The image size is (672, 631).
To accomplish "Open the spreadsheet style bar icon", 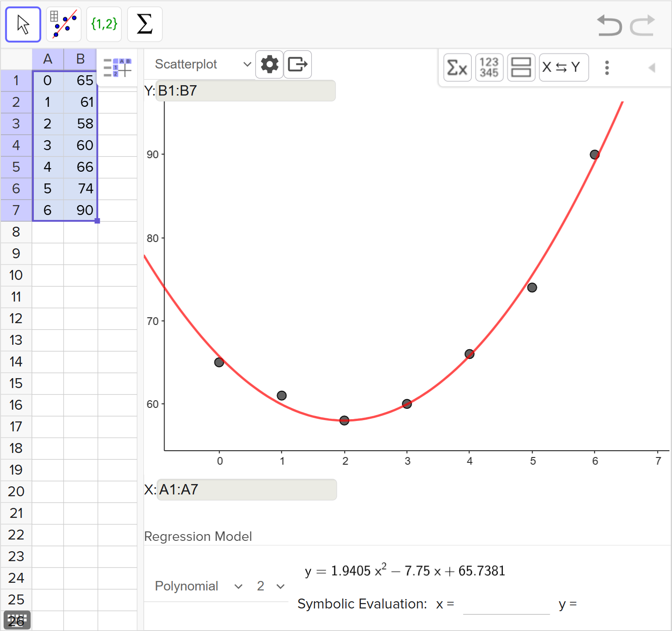I will click(117, 68).
